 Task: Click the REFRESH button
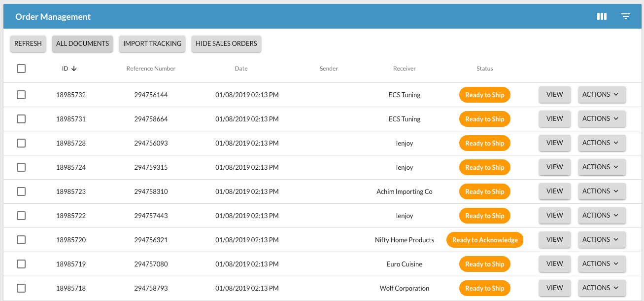28,43
